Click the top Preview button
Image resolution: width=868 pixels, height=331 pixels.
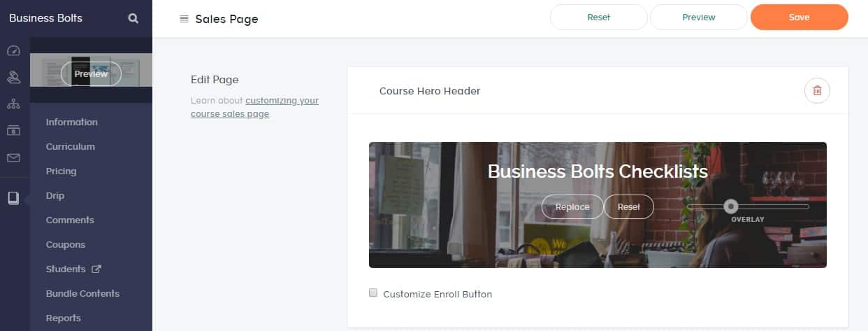(698, 17)
